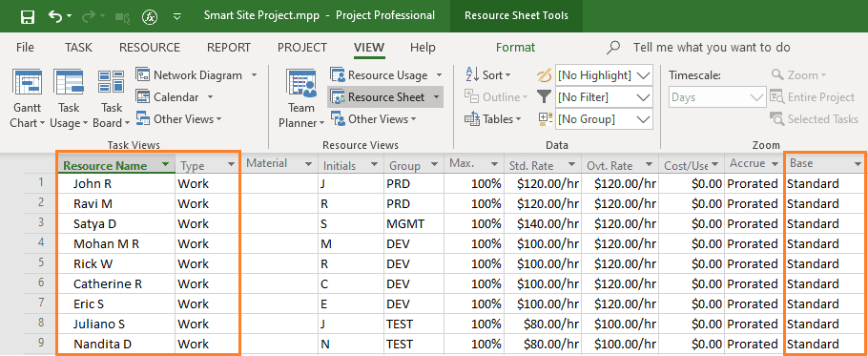The height and width of the screenshot is (356, 868).
Task: Open the Network Diagram dropdown arrow
Action: pos(254,75)
